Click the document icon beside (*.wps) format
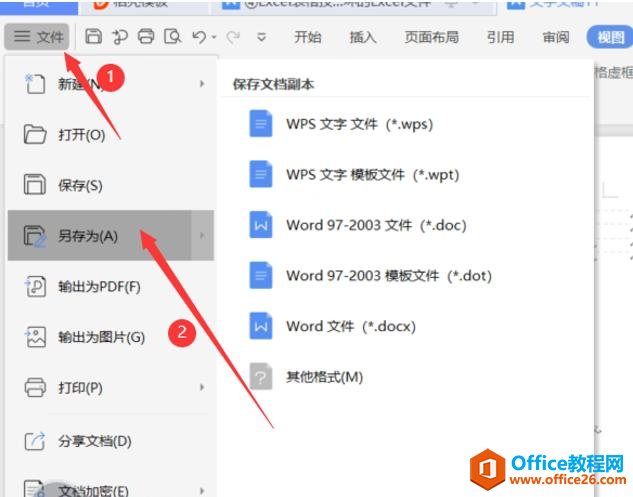 pyautogui.click(x=260, y=124)
